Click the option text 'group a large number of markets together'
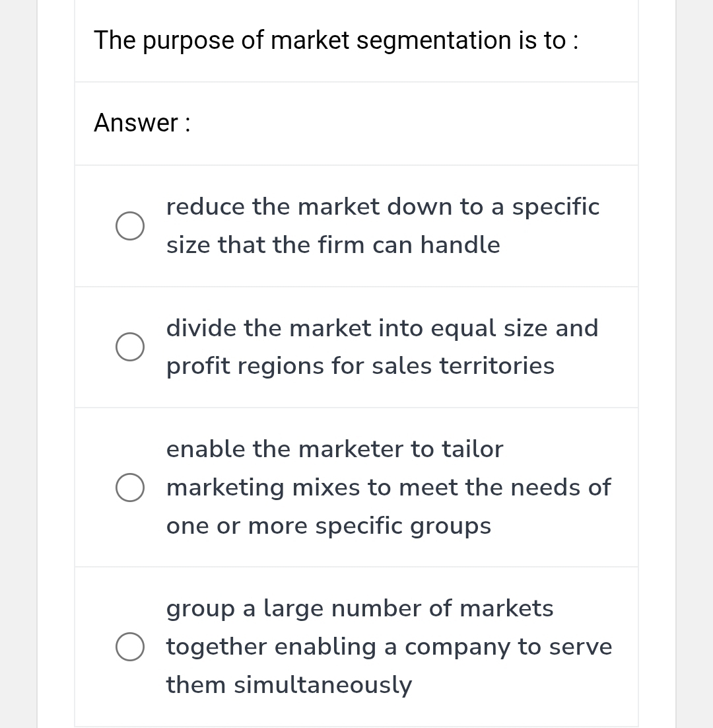This screenshot has height=728, width=713. (389, 647)
